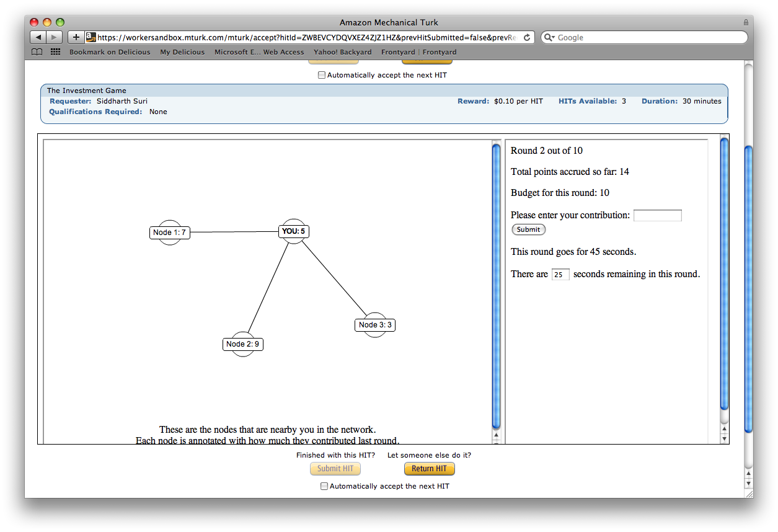
Task: Select the Node 1: 7 node
Action: click(x=169, y=233)
